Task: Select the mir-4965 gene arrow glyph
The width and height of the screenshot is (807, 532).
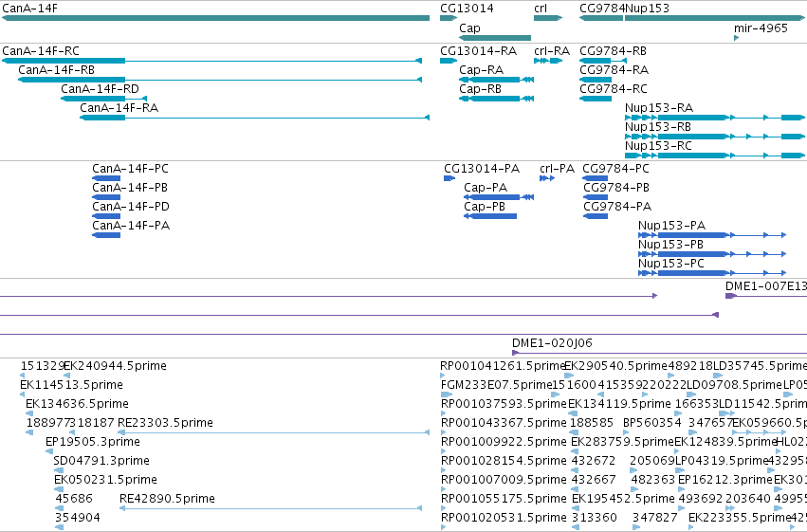Action: coord(737,38)
